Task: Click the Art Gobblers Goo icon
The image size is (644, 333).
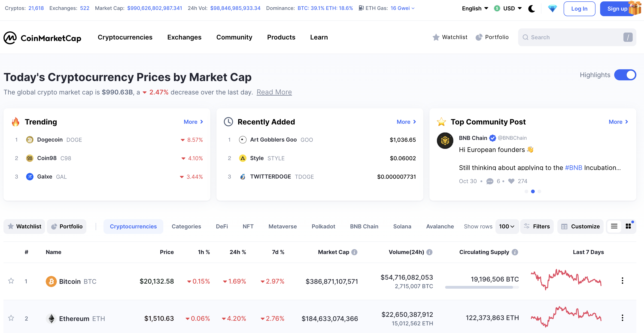Action: (x=243, y=140)
